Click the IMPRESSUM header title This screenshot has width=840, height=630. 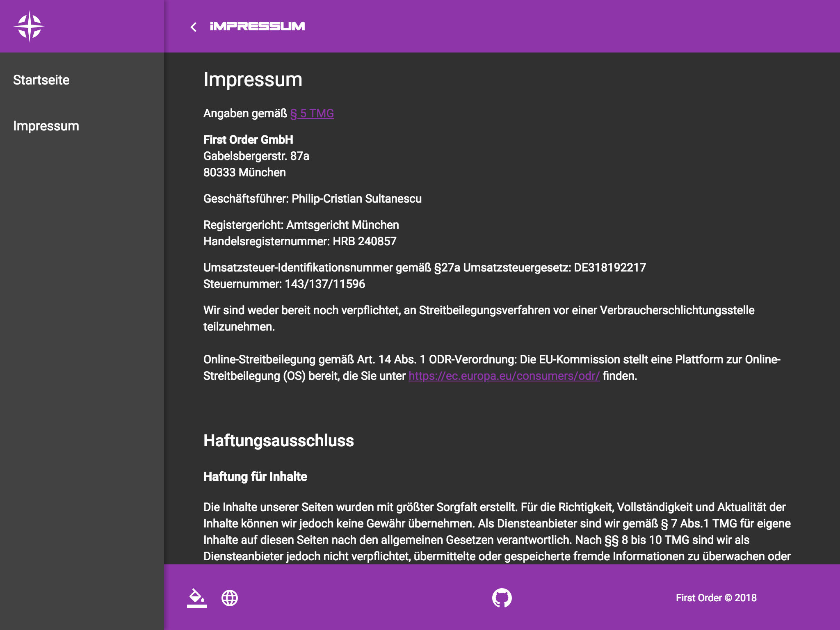257,26
